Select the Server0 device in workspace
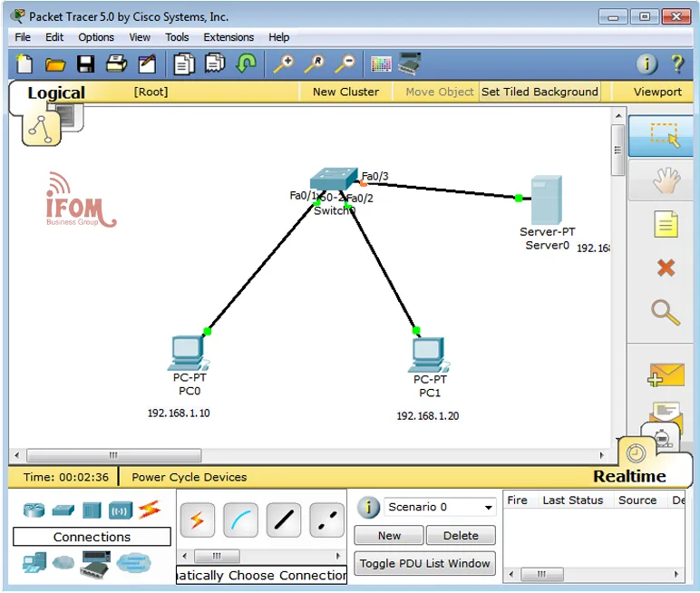 (x=547, y=201)
